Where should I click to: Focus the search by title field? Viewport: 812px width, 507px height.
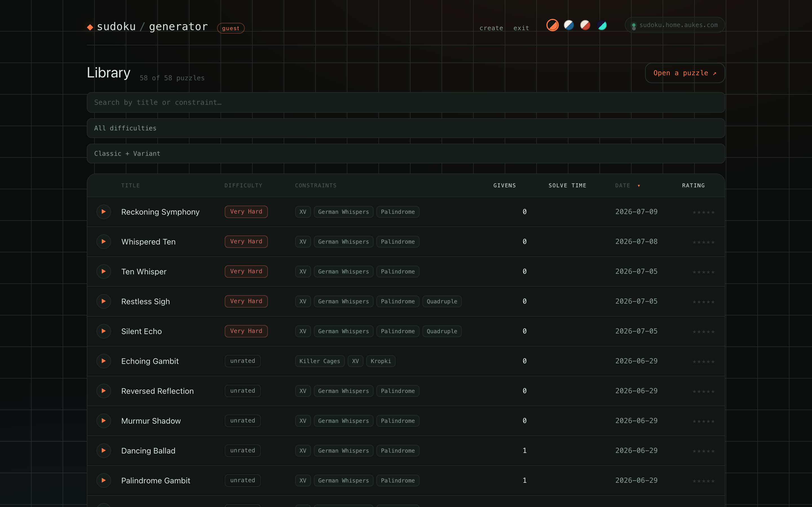pos(406,102)
